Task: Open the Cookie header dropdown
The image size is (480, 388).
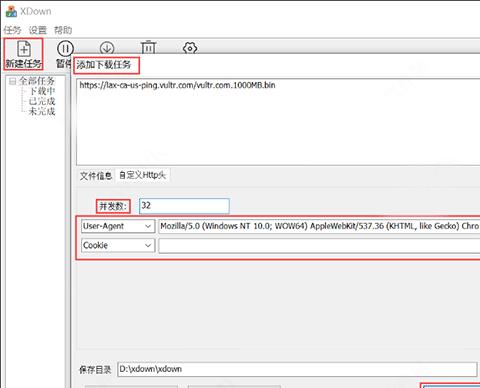Action: (x=118, y=246)
